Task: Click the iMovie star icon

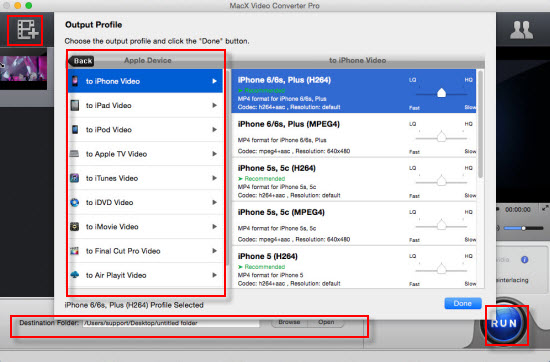Action: point(74,227)
